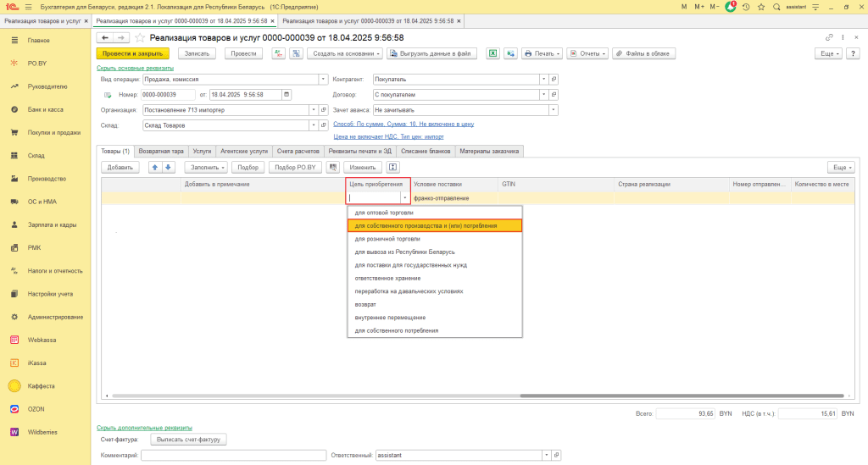Image resolution: width=868 pixels, height=465 pixels.
Task: Click Скрыть дополнительные реквизиты link
Action: (x=144, y=428)
